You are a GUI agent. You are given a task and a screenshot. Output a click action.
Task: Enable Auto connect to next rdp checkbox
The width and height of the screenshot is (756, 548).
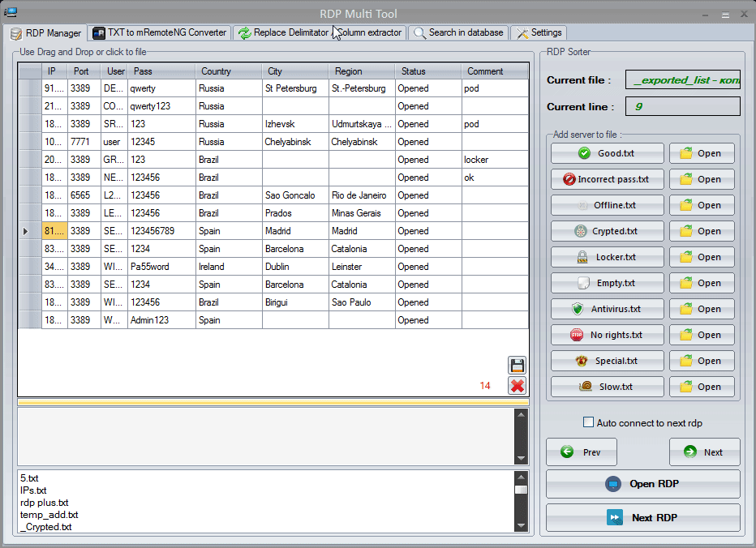[x=589, y=422]
